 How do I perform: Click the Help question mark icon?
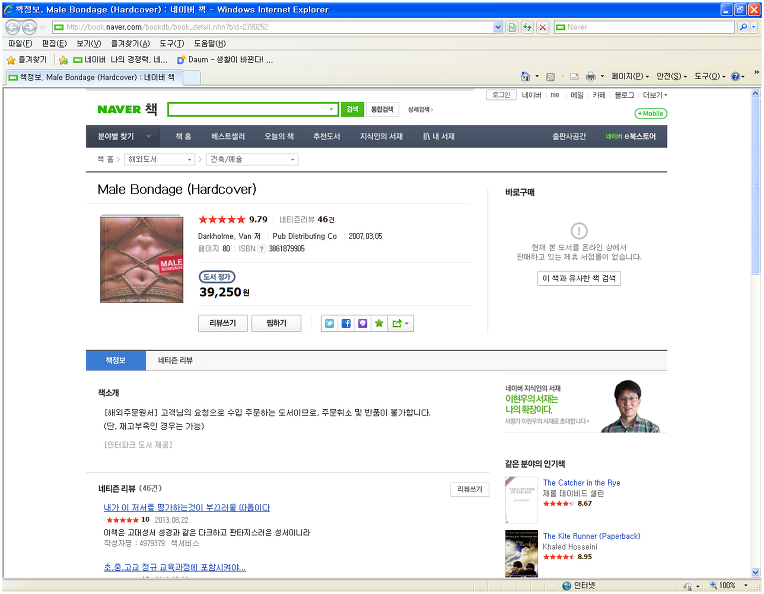pyautogui.click(x=735, y=77)
